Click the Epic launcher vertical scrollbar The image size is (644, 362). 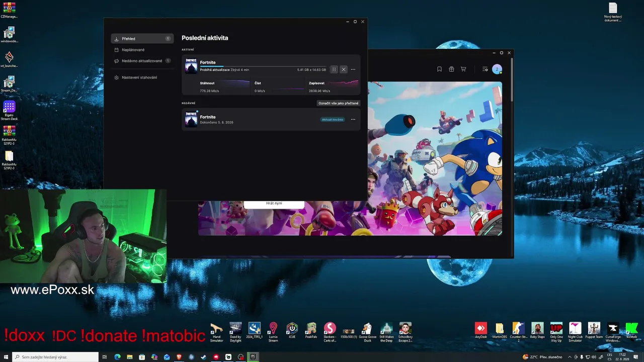(512, 80)
